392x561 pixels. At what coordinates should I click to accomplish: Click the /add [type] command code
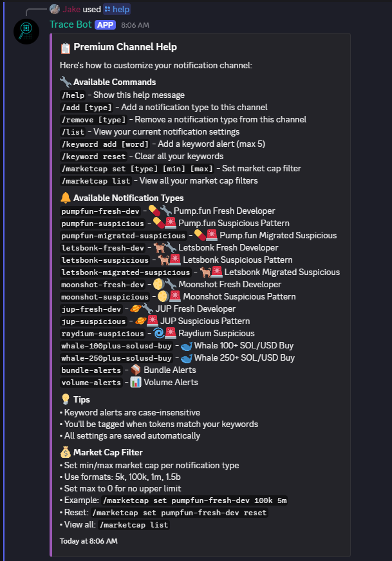(x=87, y=108)
